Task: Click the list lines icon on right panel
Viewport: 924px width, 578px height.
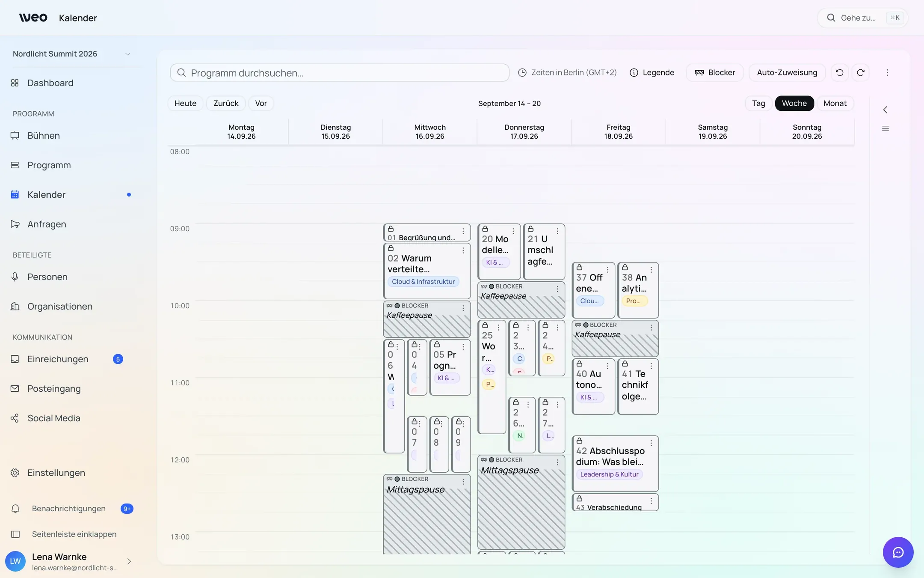Action: pos(885,128)
